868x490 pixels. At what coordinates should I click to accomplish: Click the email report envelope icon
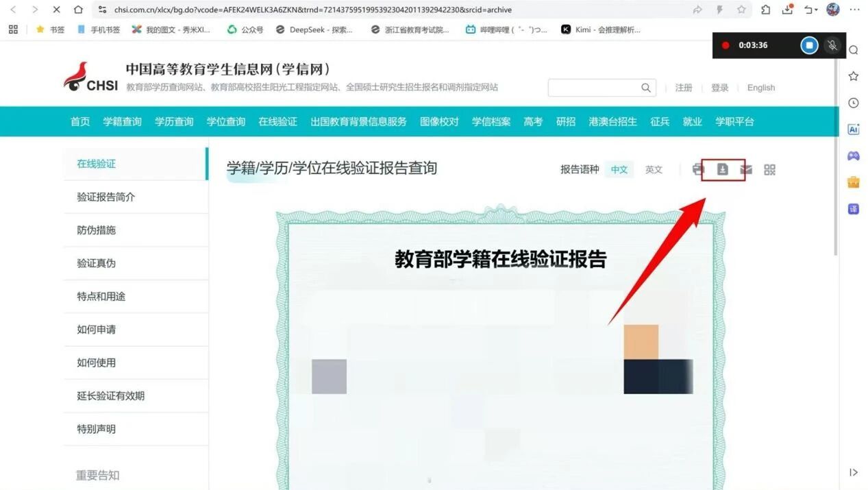tap(746, 169)
